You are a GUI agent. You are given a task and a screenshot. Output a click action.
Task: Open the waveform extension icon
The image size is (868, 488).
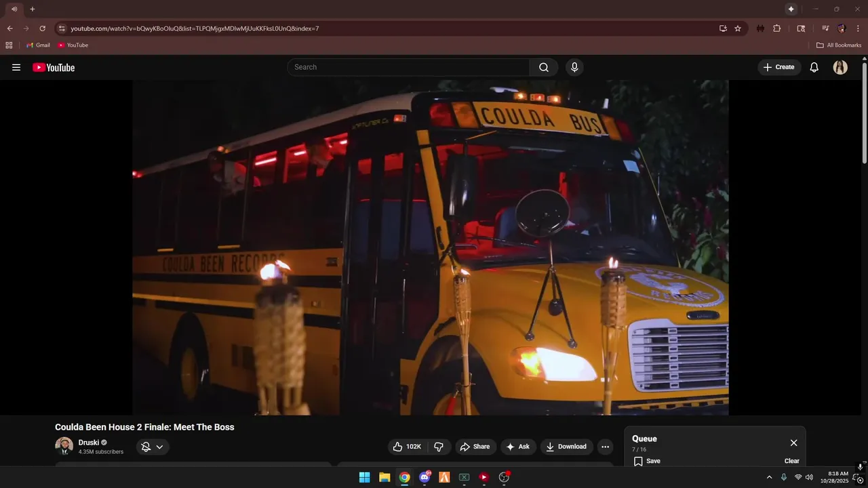760,28
